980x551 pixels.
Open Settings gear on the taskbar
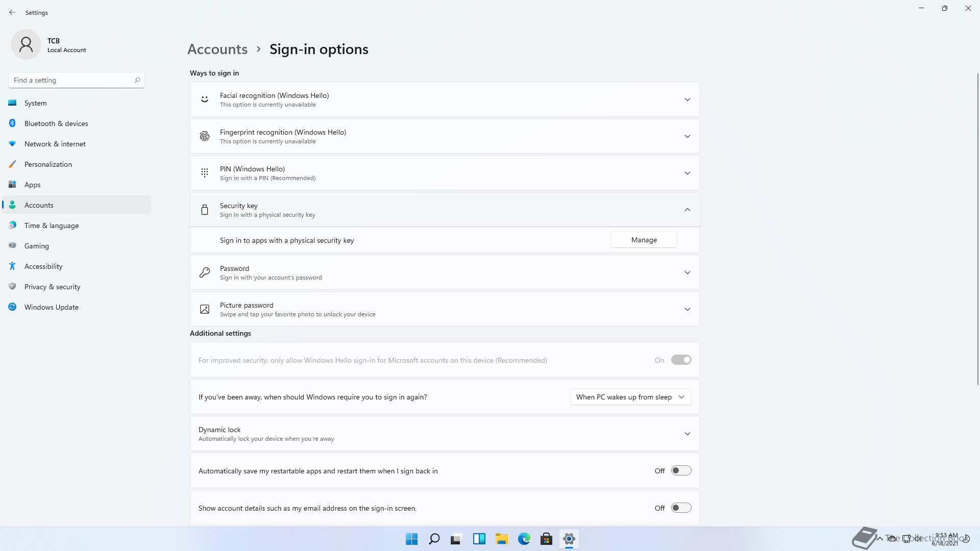(569, 539)
